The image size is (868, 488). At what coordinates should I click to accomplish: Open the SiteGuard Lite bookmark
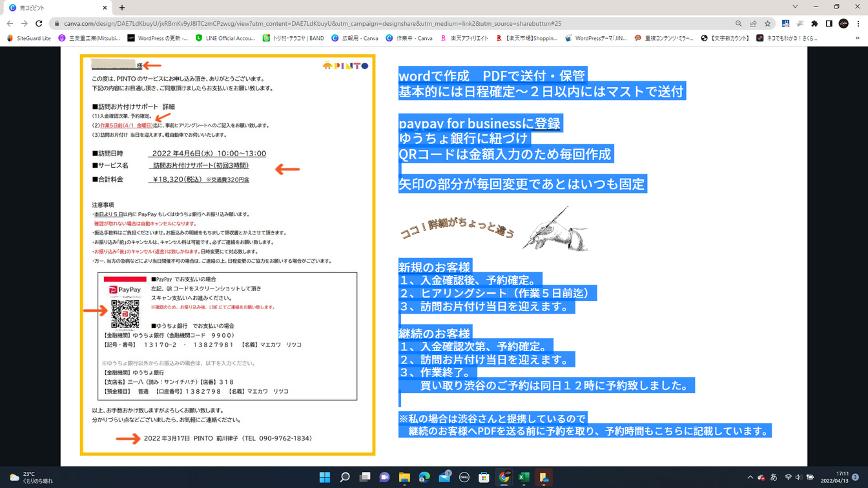[29, 38]
